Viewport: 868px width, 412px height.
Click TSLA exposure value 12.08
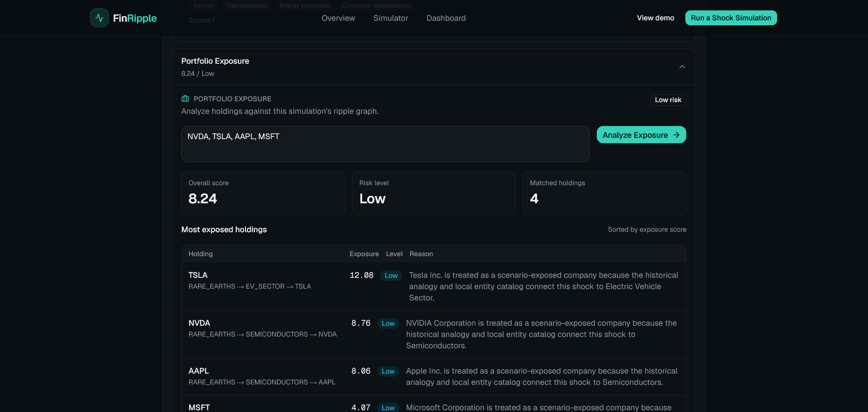(362, 275)
